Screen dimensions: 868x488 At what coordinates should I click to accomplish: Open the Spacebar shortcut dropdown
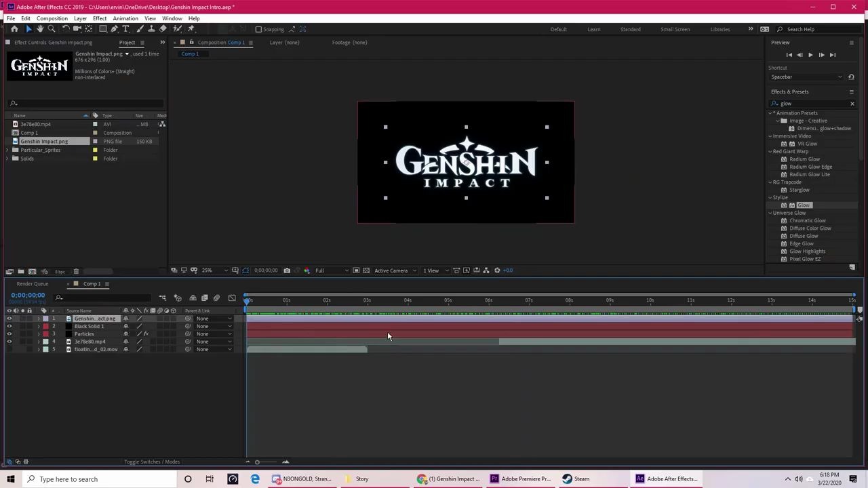806,77
